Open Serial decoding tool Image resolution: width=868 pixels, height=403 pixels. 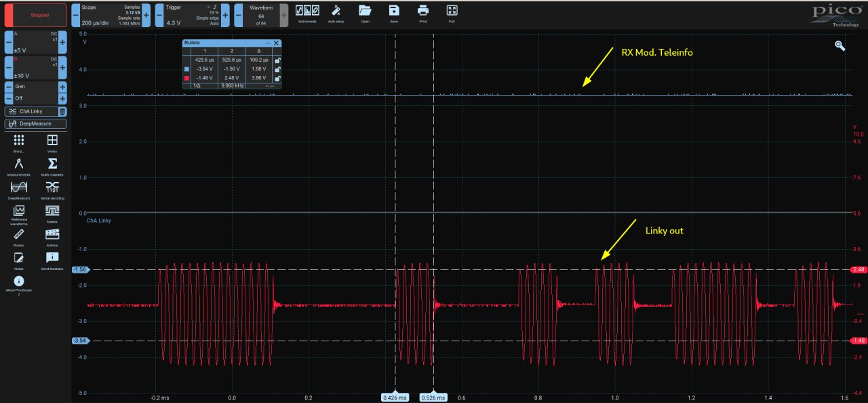point(52,190)
